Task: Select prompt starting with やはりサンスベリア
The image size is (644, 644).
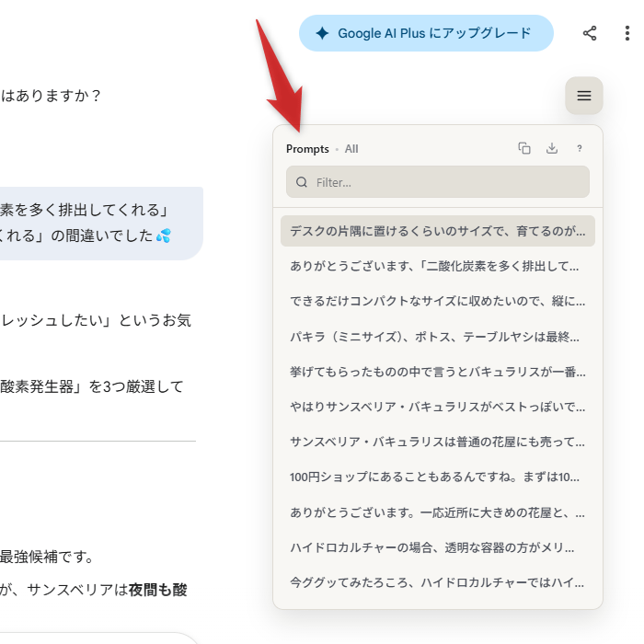Action: (438, 407)
